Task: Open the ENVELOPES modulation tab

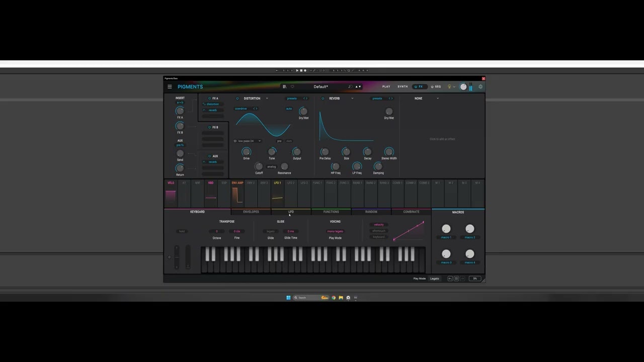Action: point(251,212)
